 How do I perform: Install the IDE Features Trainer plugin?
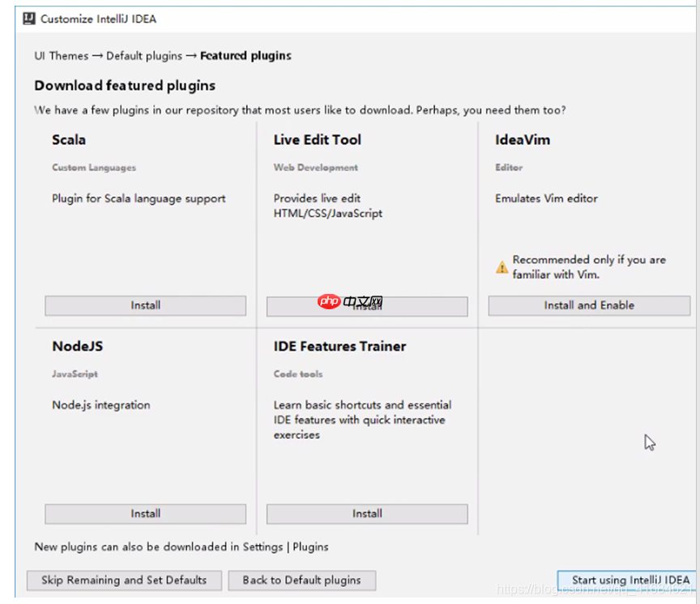pyautogui.click(x=367, y=514)
